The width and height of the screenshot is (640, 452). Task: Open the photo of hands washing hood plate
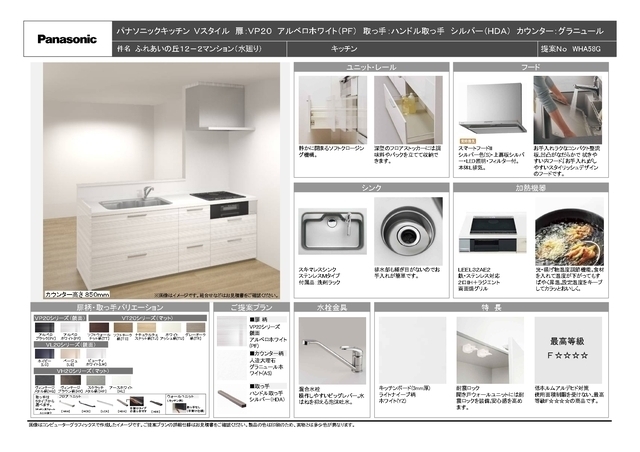(568, 110)
